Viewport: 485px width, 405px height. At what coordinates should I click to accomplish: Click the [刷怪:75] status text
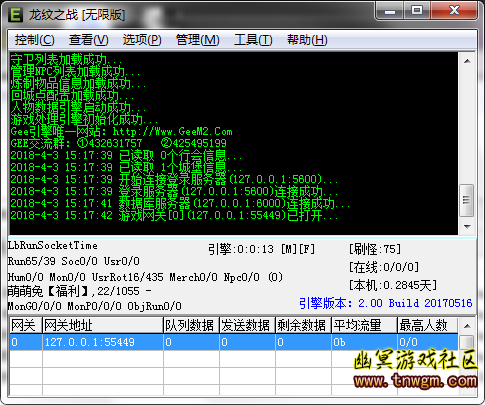[x=375, y=249]
